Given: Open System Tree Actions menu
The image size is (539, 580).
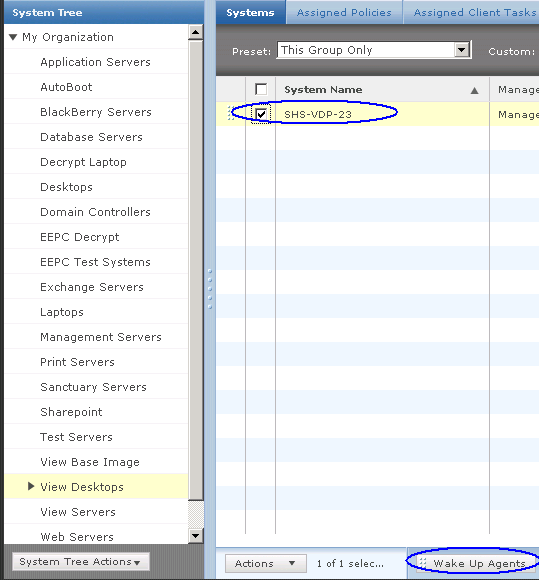Looking at the screenshot, I should 81,562.
